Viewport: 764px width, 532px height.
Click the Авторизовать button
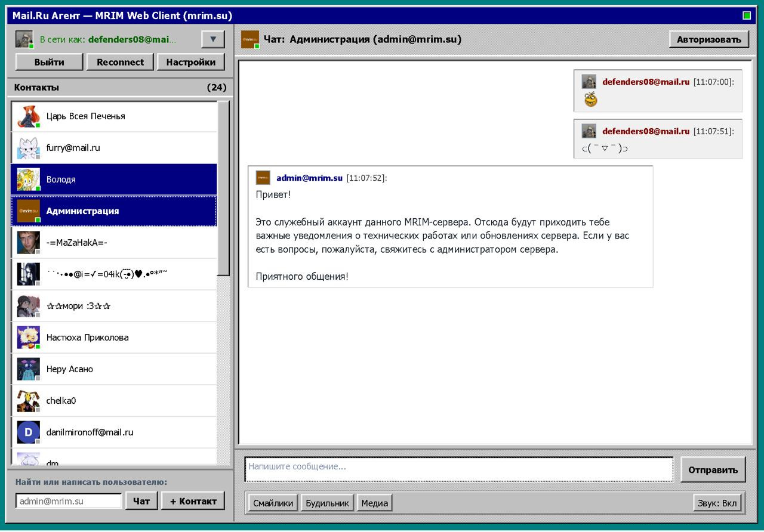point(709,39)
